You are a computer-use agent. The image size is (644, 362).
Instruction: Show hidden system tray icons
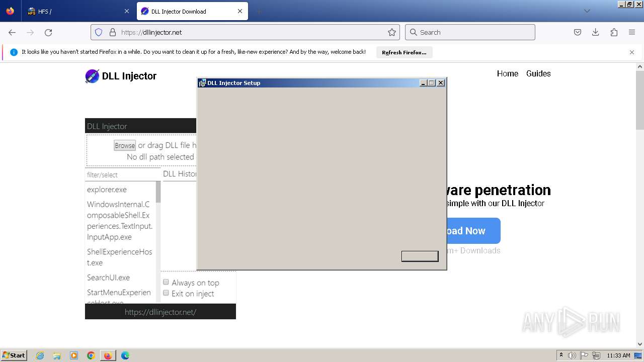(x=561, y=355)
